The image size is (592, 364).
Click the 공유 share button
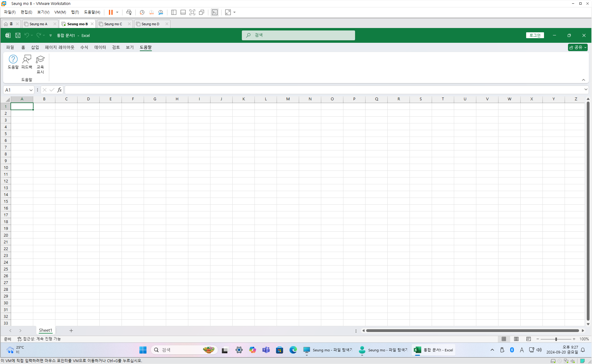tap(577, 47)
